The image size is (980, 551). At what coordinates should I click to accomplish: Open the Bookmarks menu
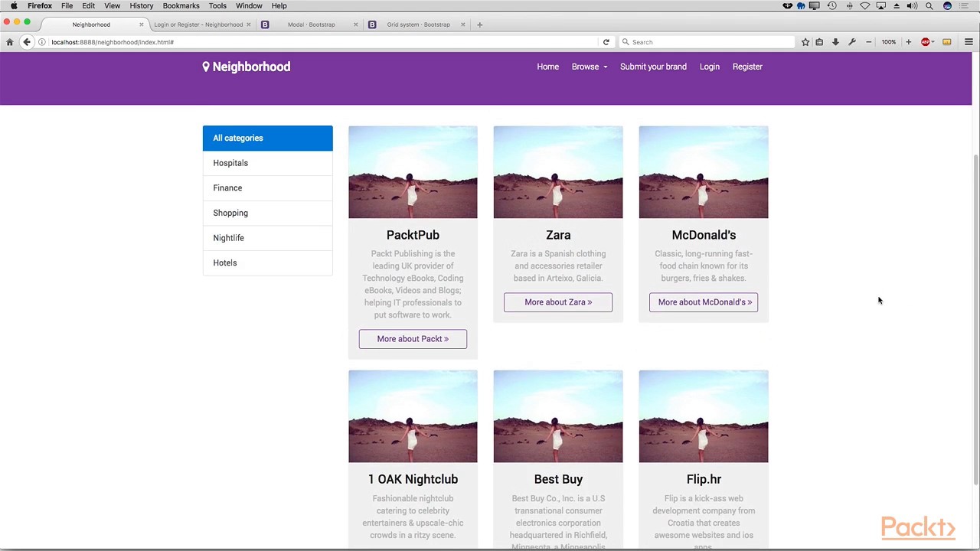pyautogui.click(x=181, y=5)
